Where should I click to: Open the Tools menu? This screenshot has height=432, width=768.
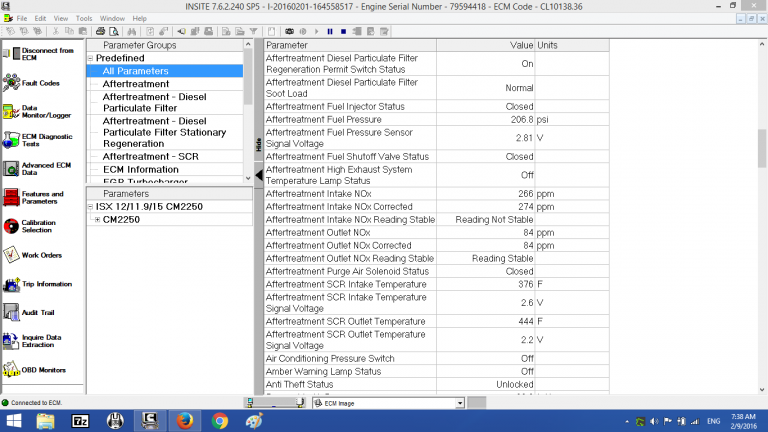84,19
